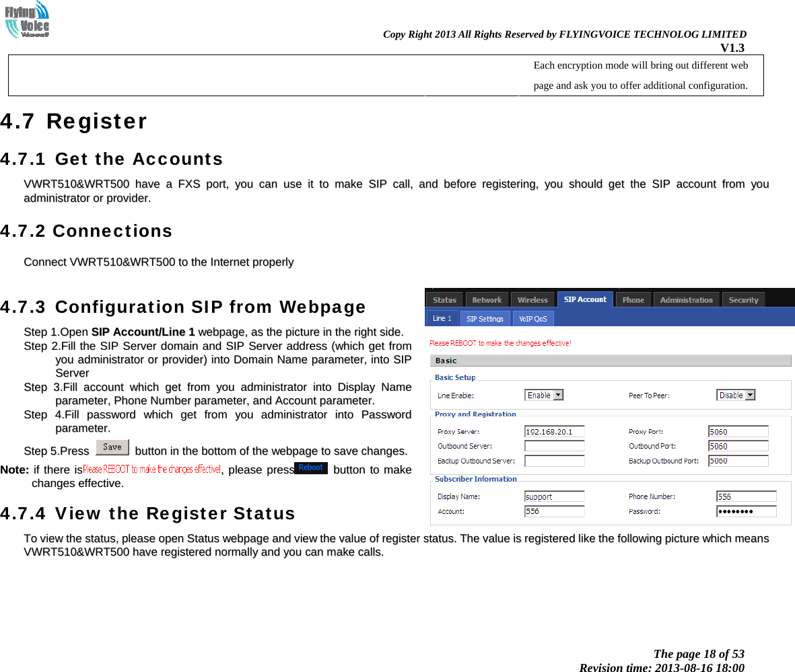This screenshot has width=795, height=672.
Task: Go to the Administration tab
Action: 686,300
